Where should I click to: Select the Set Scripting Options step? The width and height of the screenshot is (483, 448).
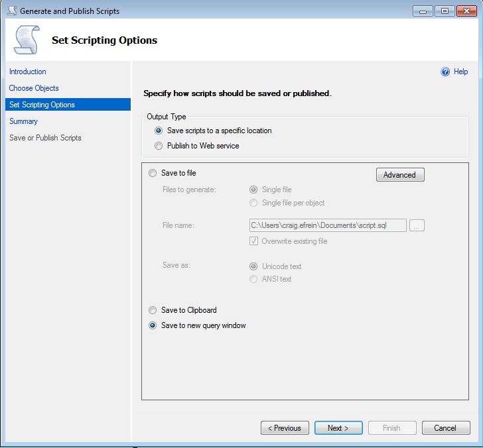tap(68, 105)
